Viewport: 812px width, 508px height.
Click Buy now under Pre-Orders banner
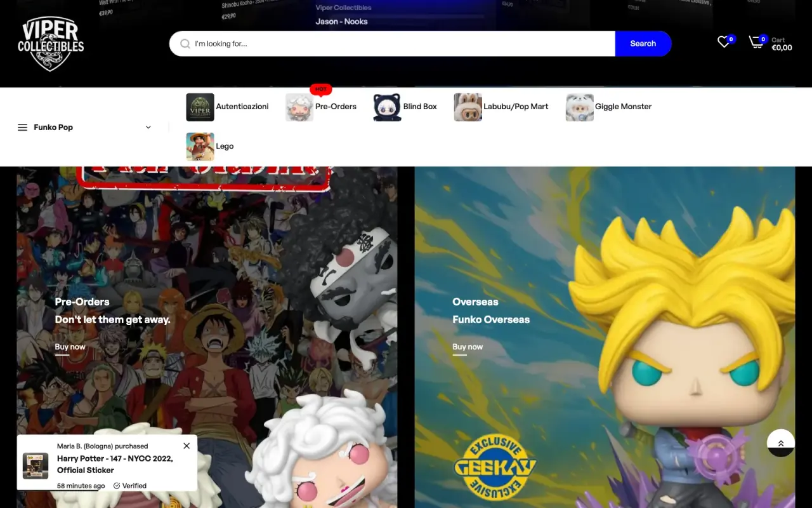[x=70, y=347]
